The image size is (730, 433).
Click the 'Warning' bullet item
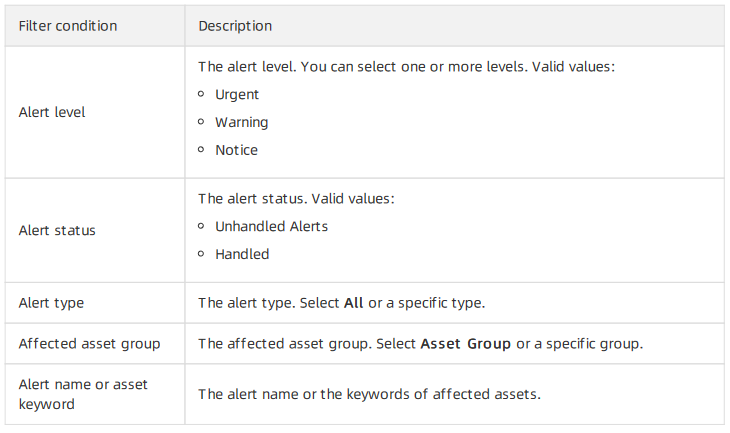coord(242,122)
